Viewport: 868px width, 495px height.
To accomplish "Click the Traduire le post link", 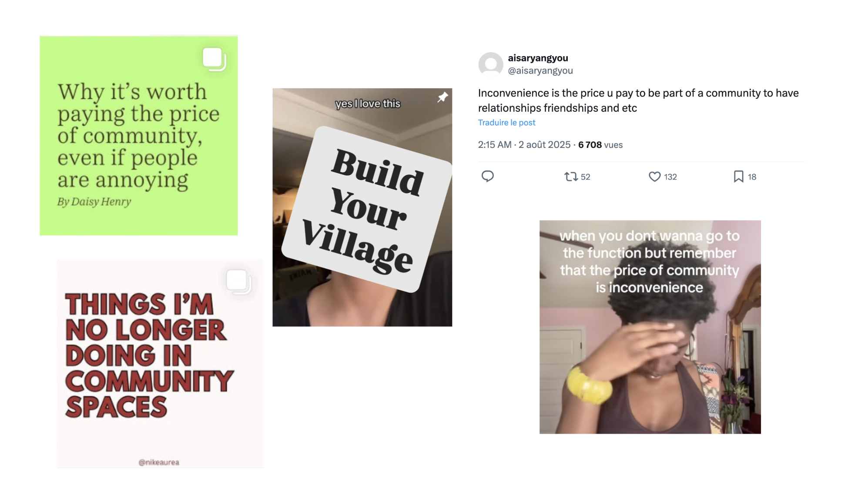I will click(x=506, y=123).
